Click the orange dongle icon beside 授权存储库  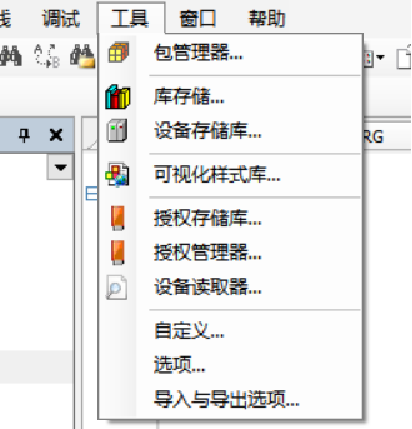pos(118,218)
